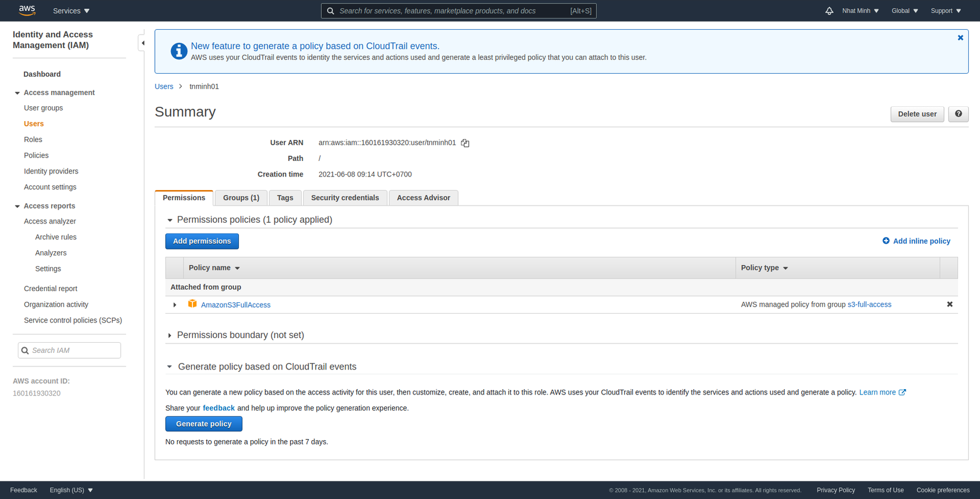Copy the User ARN with the copy icon

tap(465, 143)
